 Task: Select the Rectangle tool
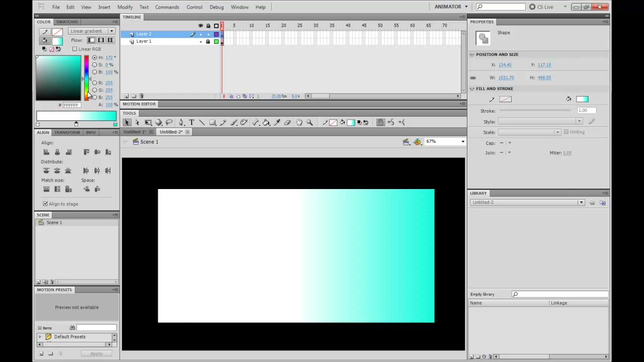(213, 122)
